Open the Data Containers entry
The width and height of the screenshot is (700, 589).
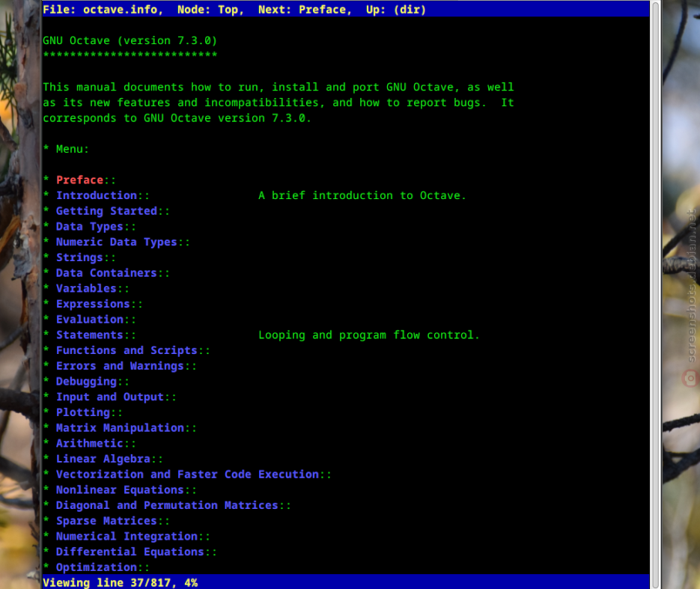[107, 273]
